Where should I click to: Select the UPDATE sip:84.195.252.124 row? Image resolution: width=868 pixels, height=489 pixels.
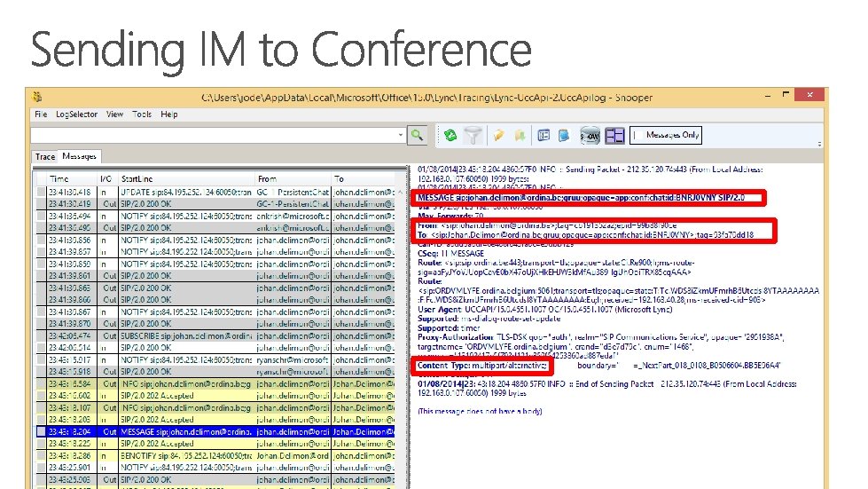coord(215,193)
